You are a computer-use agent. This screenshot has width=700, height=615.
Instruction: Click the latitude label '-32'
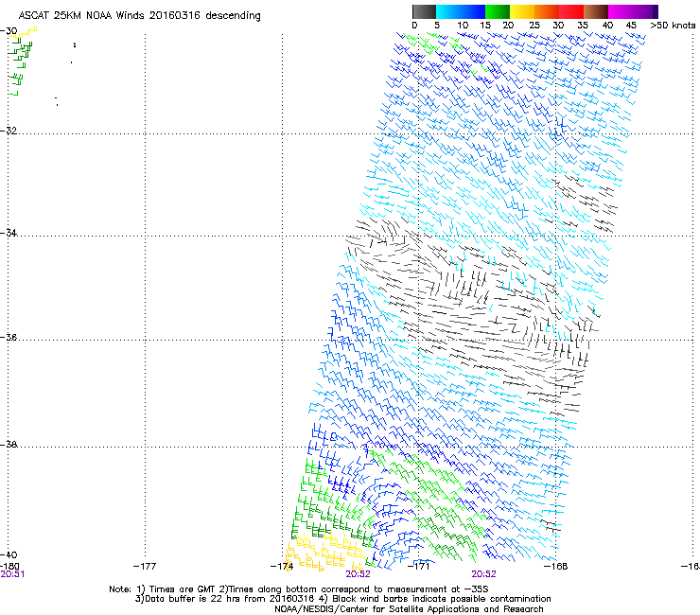9,131
